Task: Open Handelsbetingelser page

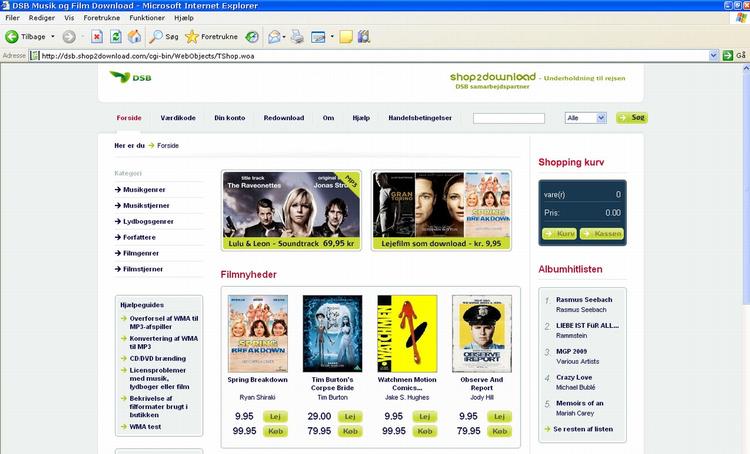Action: click(x=420, y=118)
